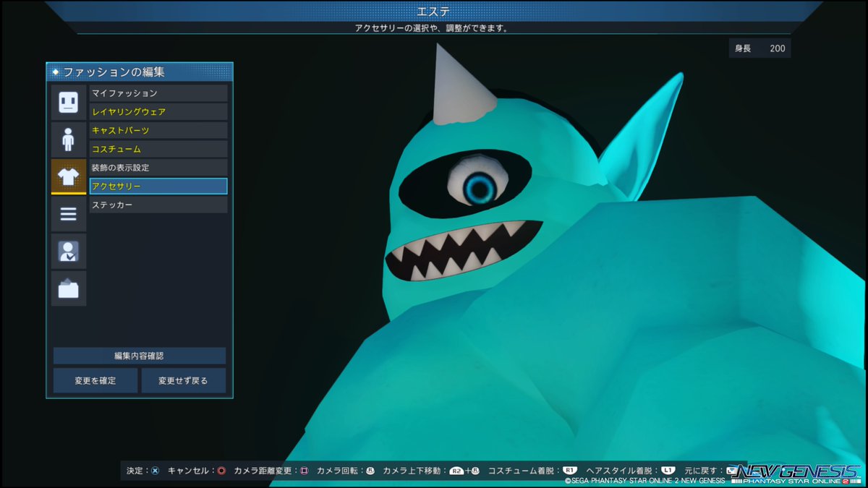Select キャストパーツ menu entry
Image resolution: width=868 pixels, height=488 pixels.
coord(158,131)
